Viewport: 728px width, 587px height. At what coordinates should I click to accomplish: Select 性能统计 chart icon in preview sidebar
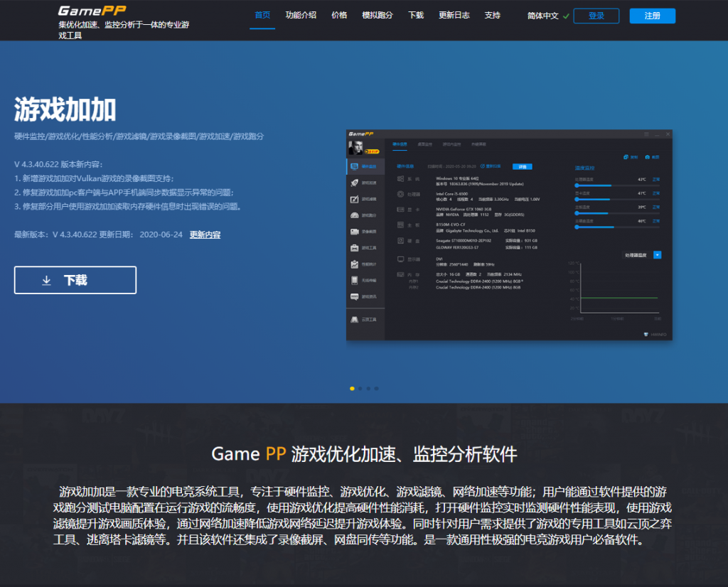pyautogui.click(x=355, y=264)
